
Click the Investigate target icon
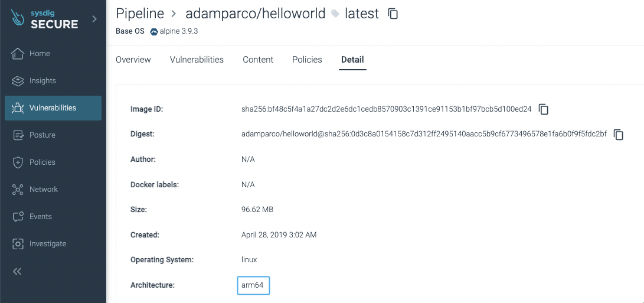tap(17, 244)
